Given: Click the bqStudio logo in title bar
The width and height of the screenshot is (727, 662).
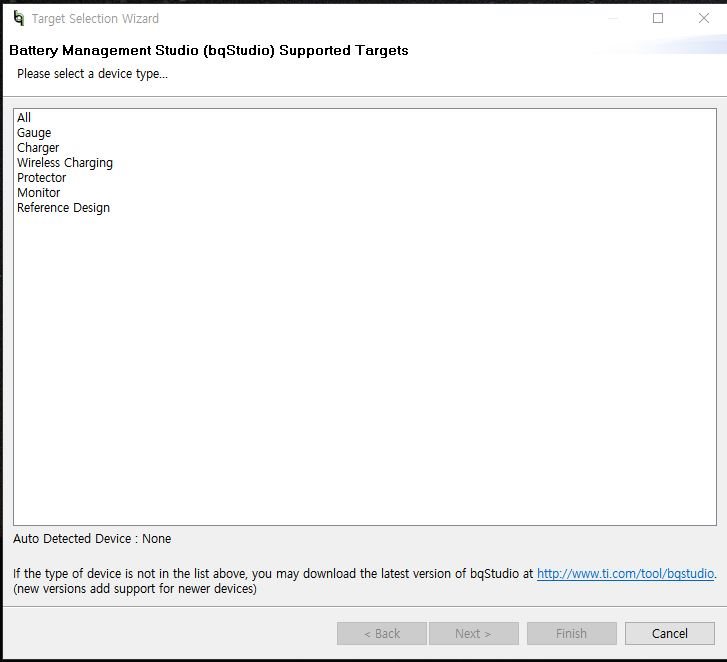Looking at the screenshot, I should 18,18.
